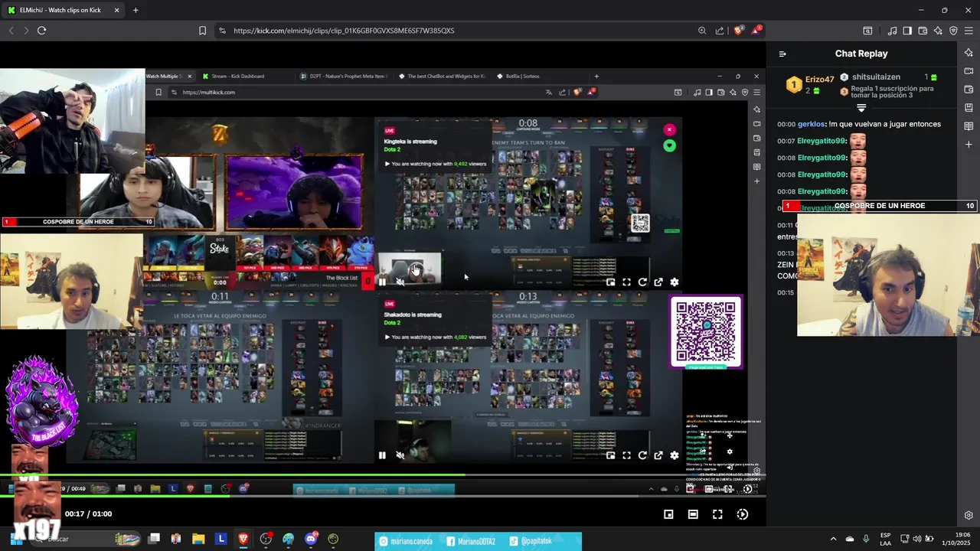Select D2PT Nature's Prophet tab in stream
This screenshot has width=980, height=551.
pyautogui.click(x=345, y=77)
